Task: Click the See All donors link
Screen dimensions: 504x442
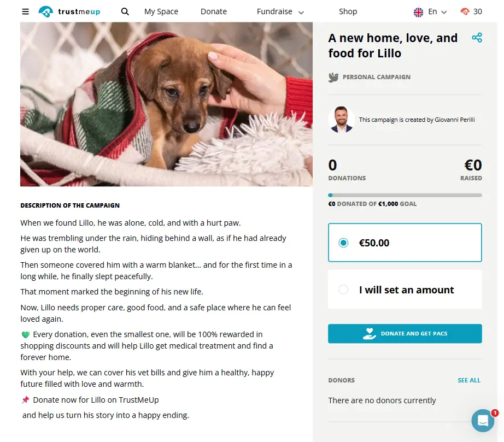Action: (x=469, y=380)
